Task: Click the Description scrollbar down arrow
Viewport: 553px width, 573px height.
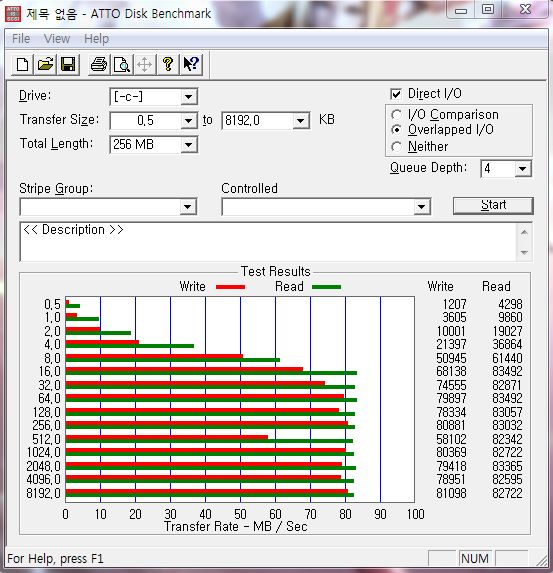Action: (524, 252)
